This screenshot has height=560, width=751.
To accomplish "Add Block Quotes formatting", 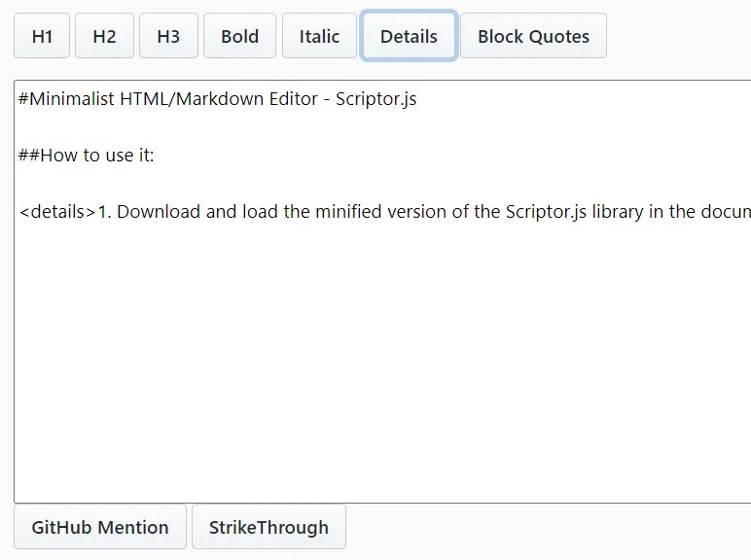I will 533,36.
